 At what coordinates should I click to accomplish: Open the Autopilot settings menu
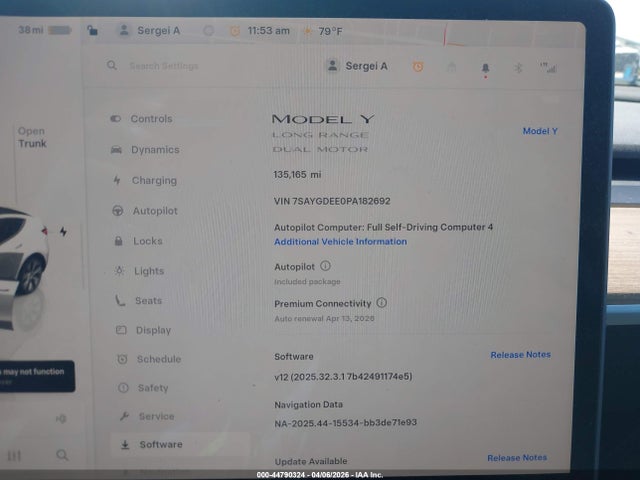pos(145,211)
